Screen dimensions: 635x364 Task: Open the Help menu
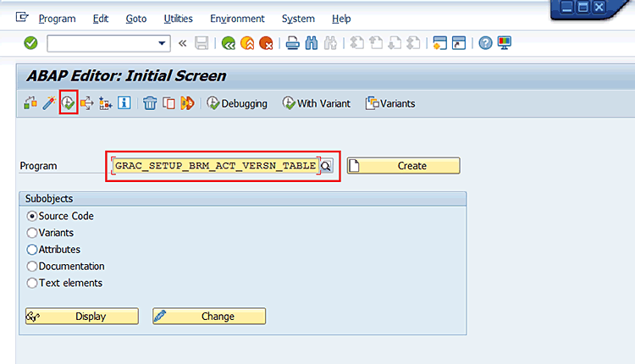coord(341,19)
